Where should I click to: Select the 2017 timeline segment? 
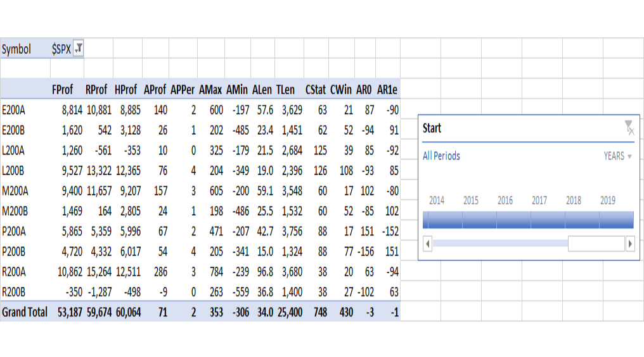[x=548, y=220]
